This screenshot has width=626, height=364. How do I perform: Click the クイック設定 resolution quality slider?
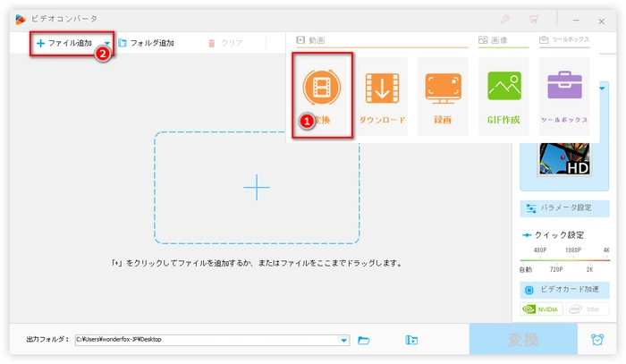point(563,259)
